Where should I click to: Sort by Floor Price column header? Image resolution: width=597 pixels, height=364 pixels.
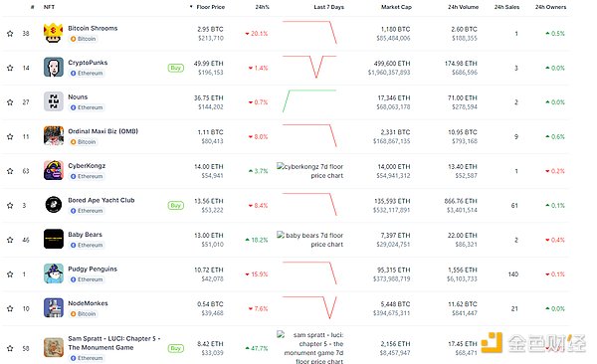coord(210,7)
